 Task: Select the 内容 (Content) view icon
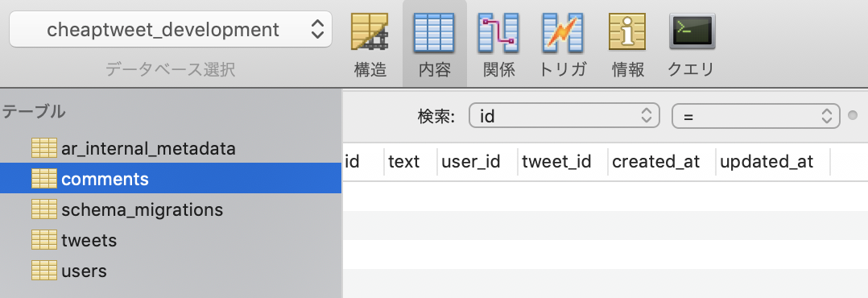click(x=435, y=32)
